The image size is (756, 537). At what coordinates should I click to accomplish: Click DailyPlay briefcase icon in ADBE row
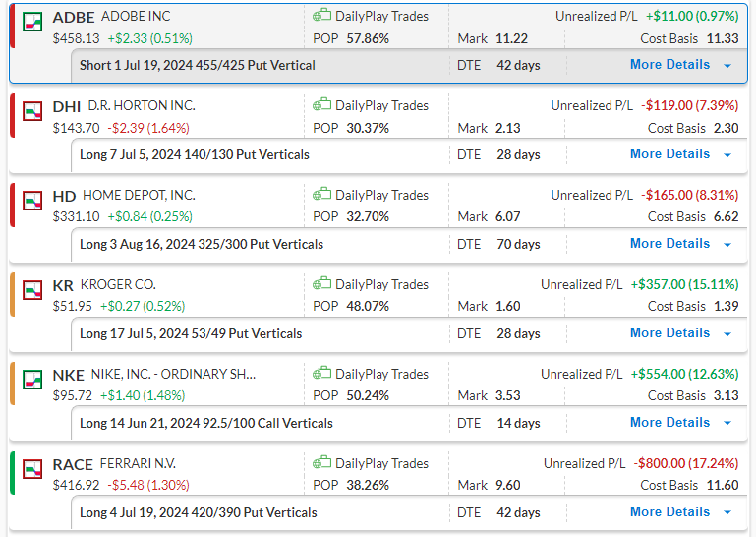coord(321,16)
